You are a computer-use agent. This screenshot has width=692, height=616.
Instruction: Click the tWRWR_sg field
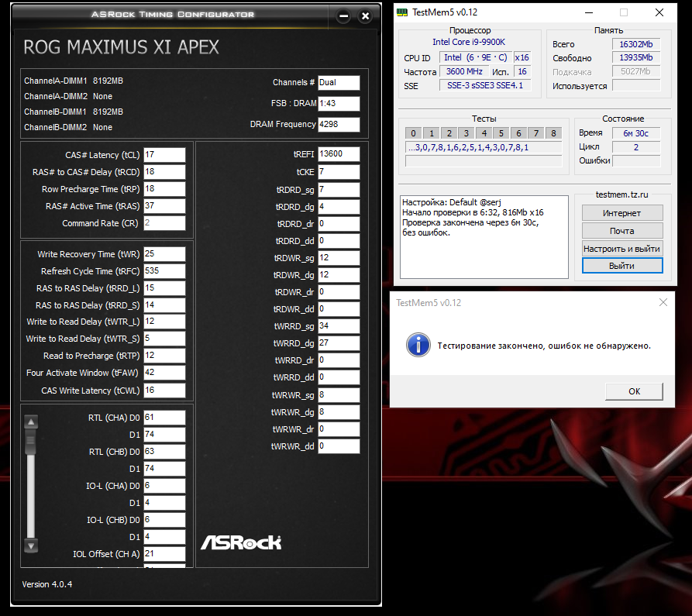pyautogui.click(x=339, y=395)
